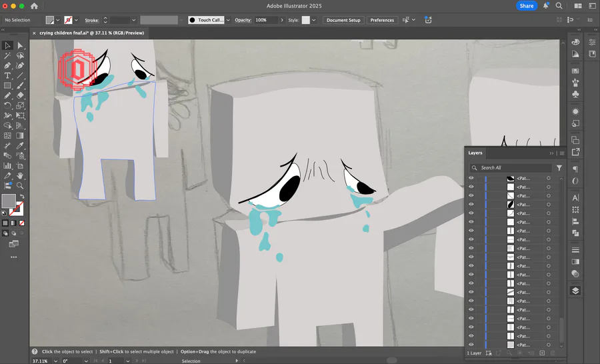
Task: Select the Line Segment tool
Action: (x=20, y=75)
